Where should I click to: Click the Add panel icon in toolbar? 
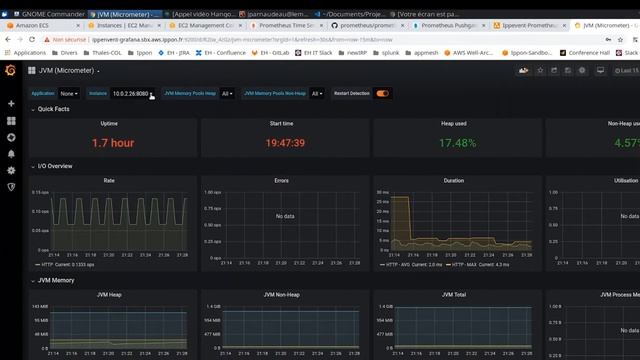(524, 71)
